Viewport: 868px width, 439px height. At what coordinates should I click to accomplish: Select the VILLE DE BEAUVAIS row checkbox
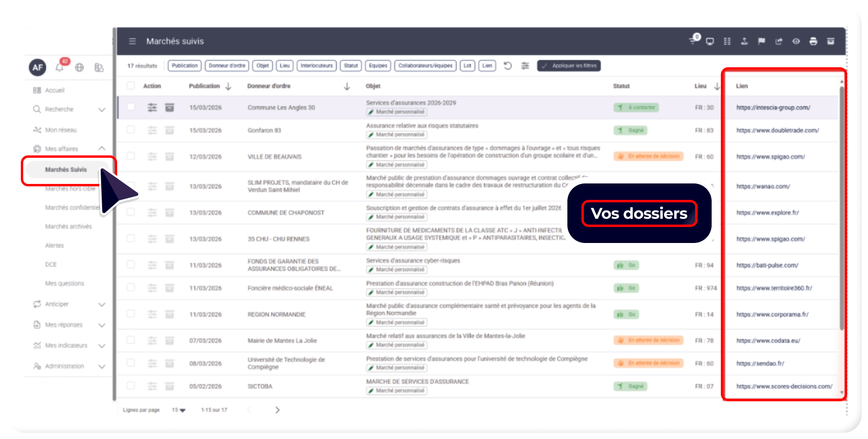click(x=131, y=156)
